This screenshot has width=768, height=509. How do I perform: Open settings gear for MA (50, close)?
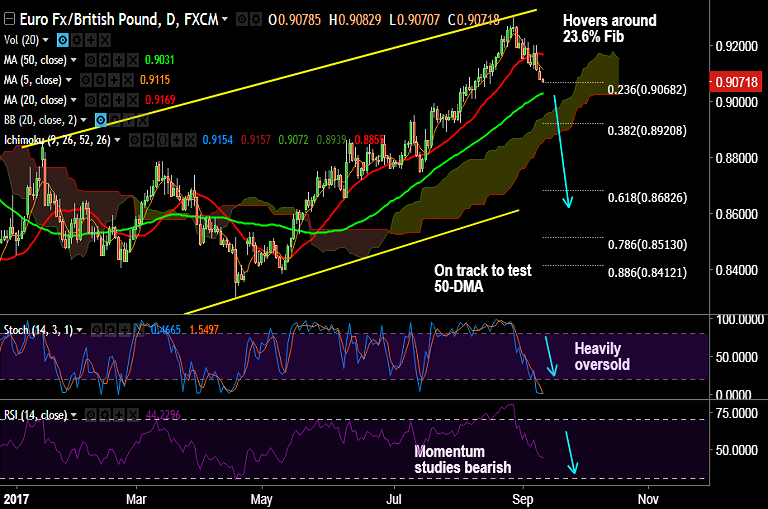[104, 60]
